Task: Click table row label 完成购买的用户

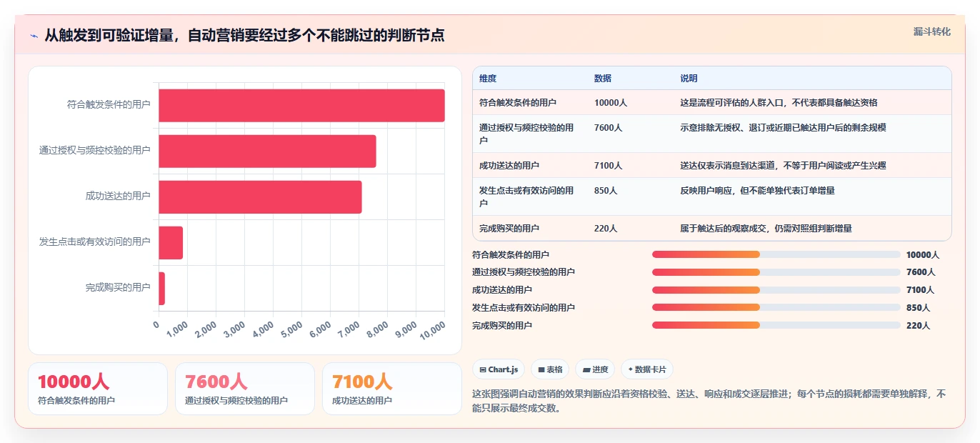Action: tap(509, 229)
